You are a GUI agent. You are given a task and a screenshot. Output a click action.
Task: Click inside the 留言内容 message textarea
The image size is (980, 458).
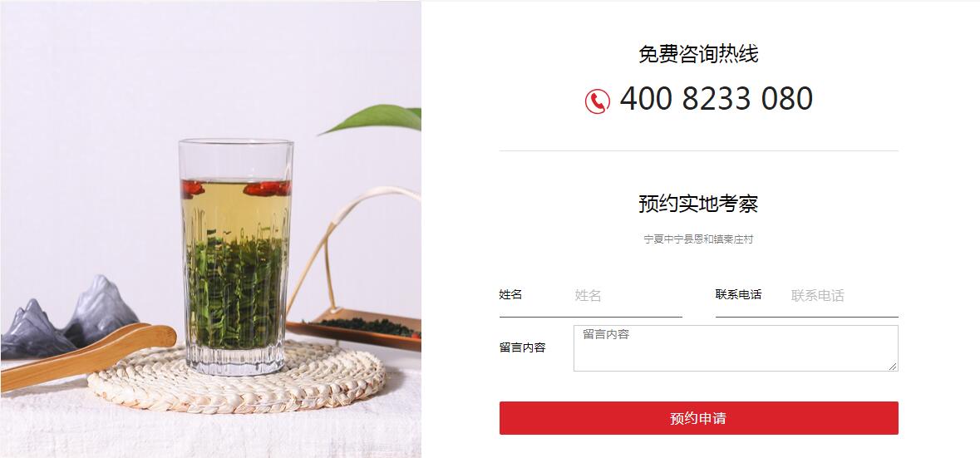(736, 348)
